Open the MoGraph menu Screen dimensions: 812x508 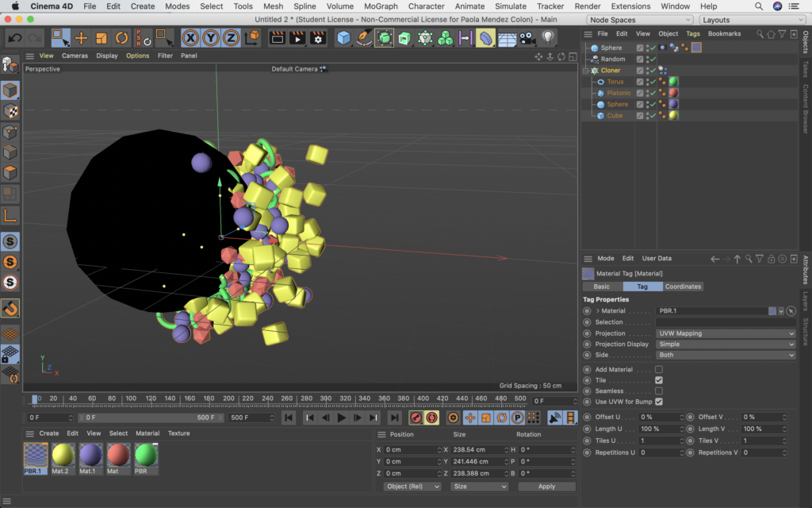[x=381, y=6]
